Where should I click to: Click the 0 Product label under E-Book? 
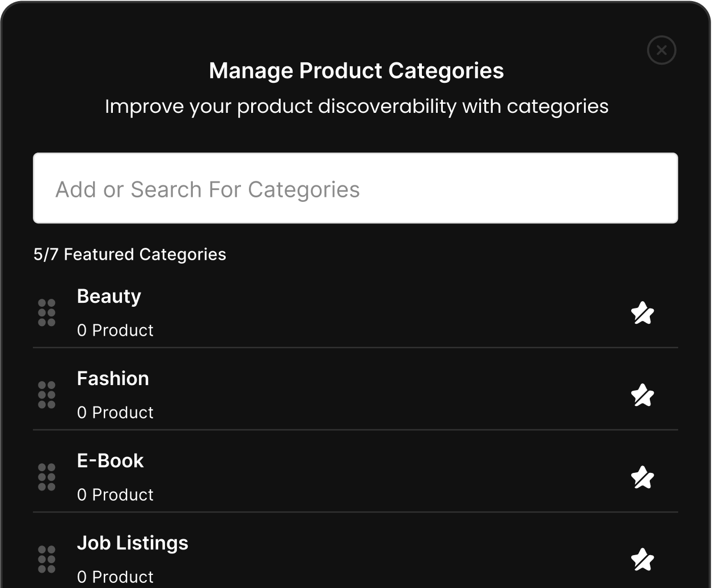point(115,494)
